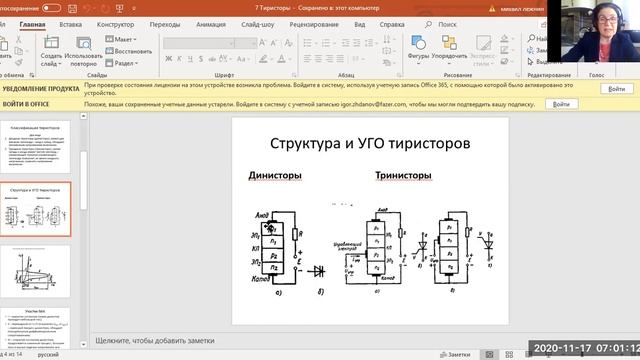This screenshot has height=360, width=640.
Task: Click the Создать слайд icon
Action: pos(51,43)
